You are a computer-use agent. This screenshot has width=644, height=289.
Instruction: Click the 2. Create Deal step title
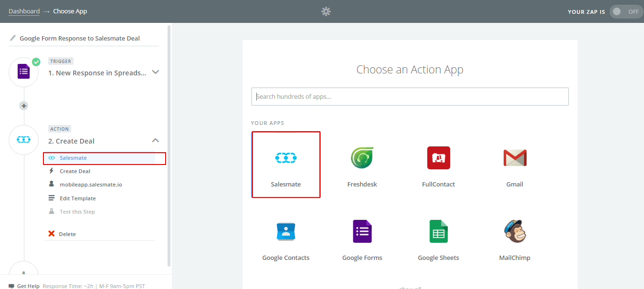72,141
